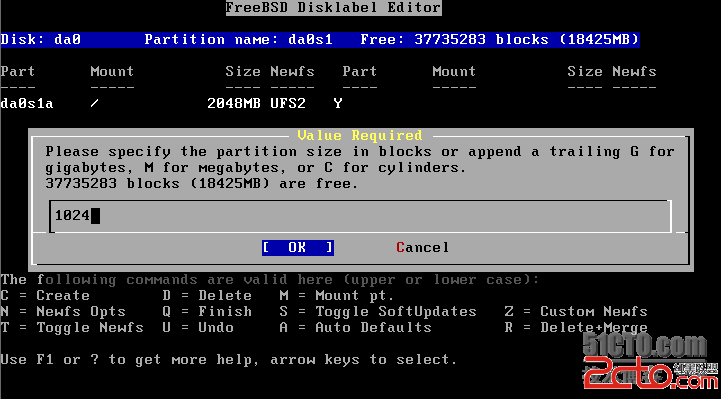The height and width of the screenshot is (399, 721).
Task: Click the "/" mount point of da0s1a
Action: point(94,103)
